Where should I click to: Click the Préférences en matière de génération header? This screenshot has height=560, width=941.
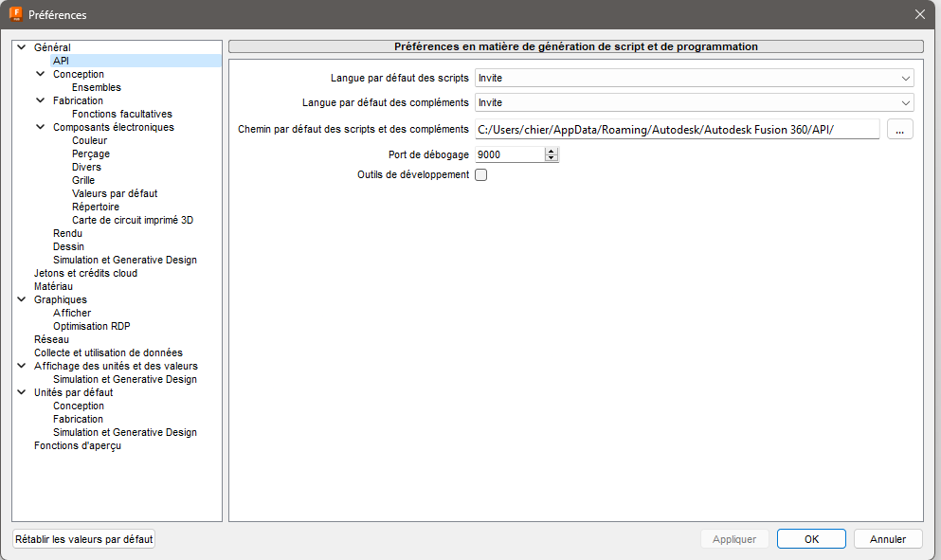pos(575,46)
